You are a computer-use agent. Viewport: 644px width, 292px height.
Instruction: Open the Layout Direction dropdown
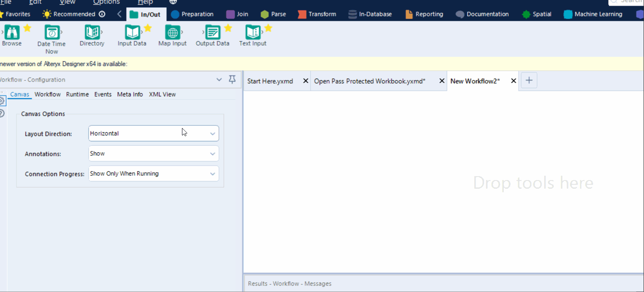pyautogui.click(x=154, y=134)
